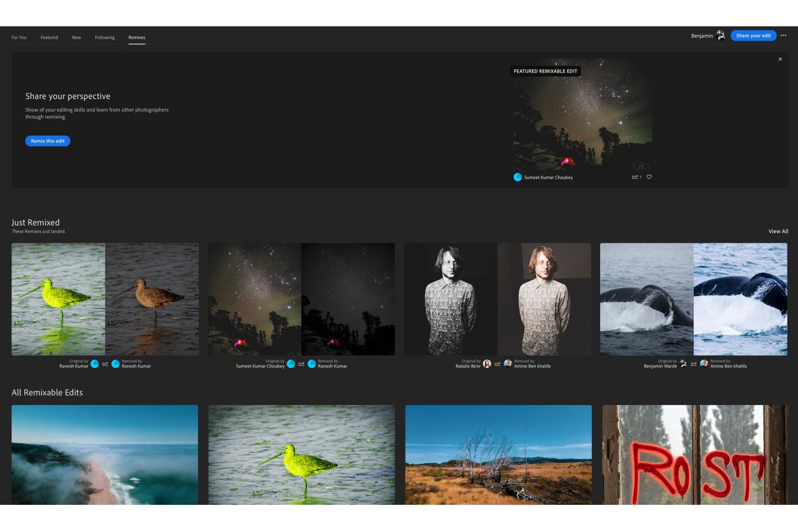
Task: Click Natalie Be'er's original author avatar
Action: coord(487,364)
